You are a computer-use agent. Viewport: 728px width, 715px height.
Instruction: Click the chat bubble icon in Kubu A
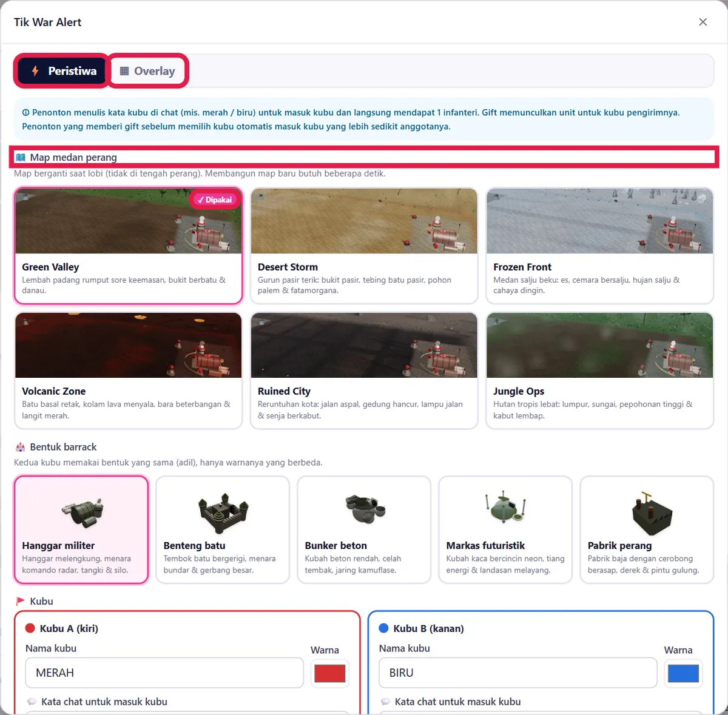point(32,702)
